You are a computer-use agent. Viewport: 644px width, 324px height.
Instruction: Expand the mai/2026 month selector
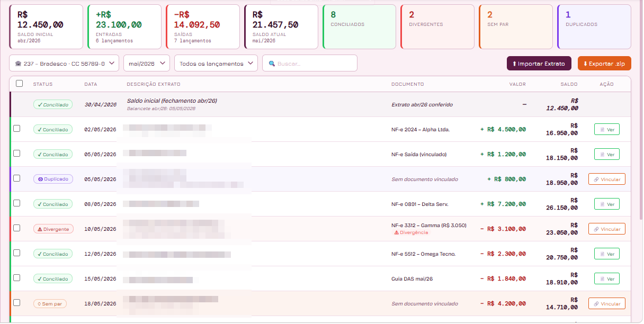point(147,63)
